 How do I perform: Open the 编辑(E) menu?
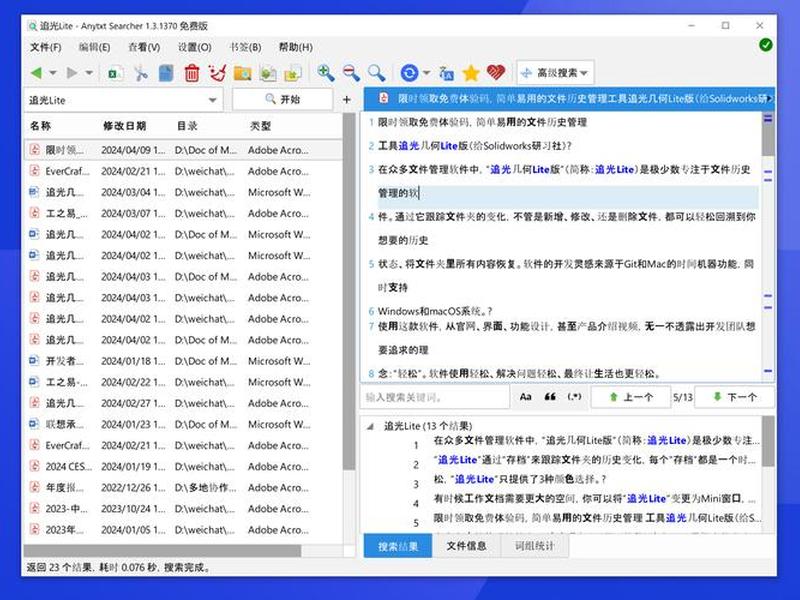coord(94,47)
